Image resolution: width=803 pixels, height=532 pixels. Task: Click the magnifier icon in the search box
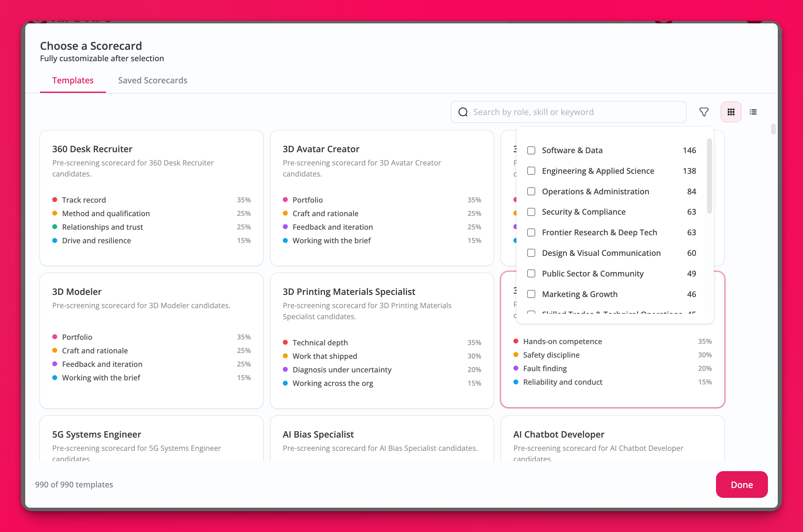pos(463,112)
